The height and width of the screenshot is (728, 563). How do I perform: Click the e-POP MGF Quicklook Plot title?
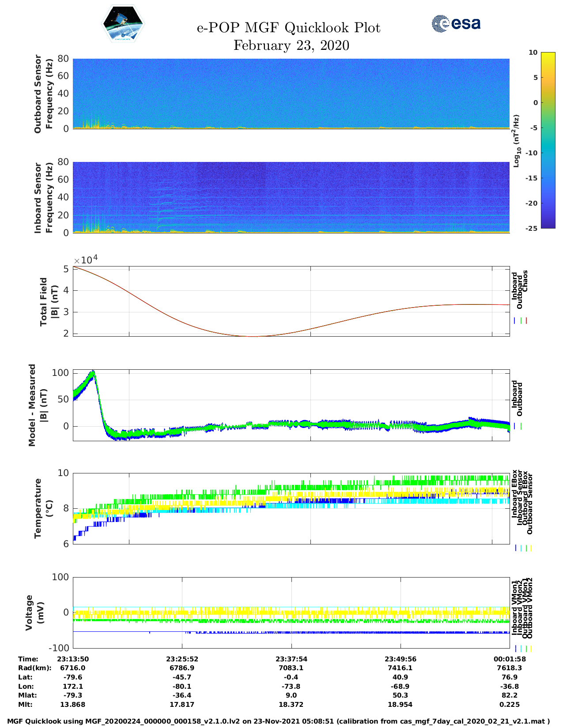coord(288,28)
